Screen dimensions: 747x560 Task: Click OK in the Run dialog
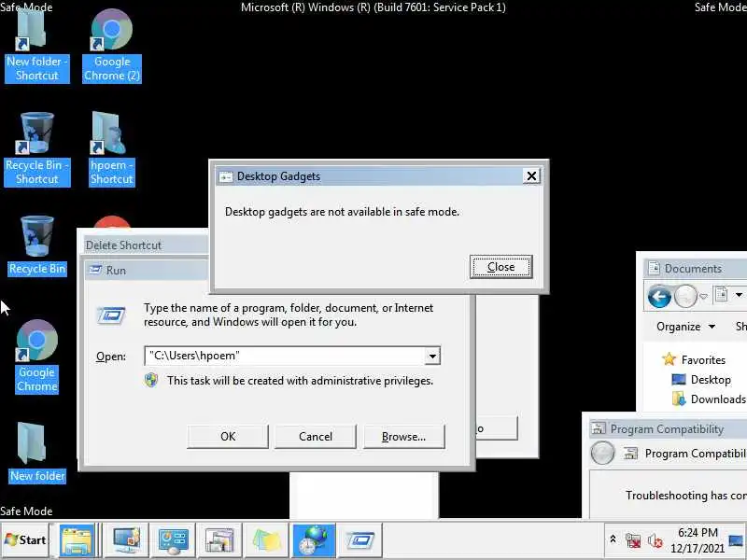[x=228, y=437]
